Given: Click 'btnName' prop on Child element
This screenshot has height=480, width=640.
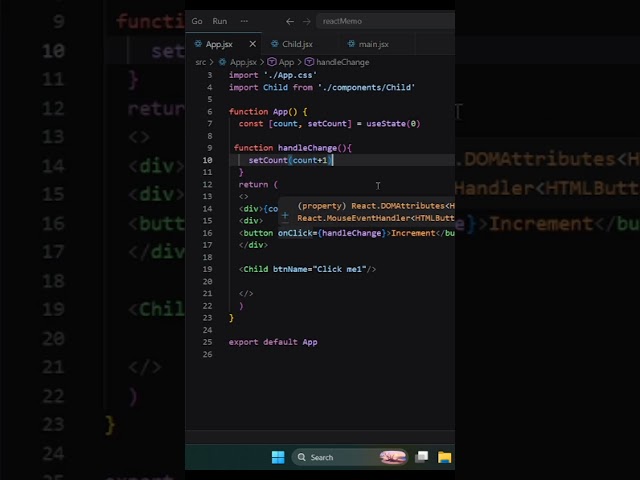Looking at the screenshot, I should (x=290, y=269).
